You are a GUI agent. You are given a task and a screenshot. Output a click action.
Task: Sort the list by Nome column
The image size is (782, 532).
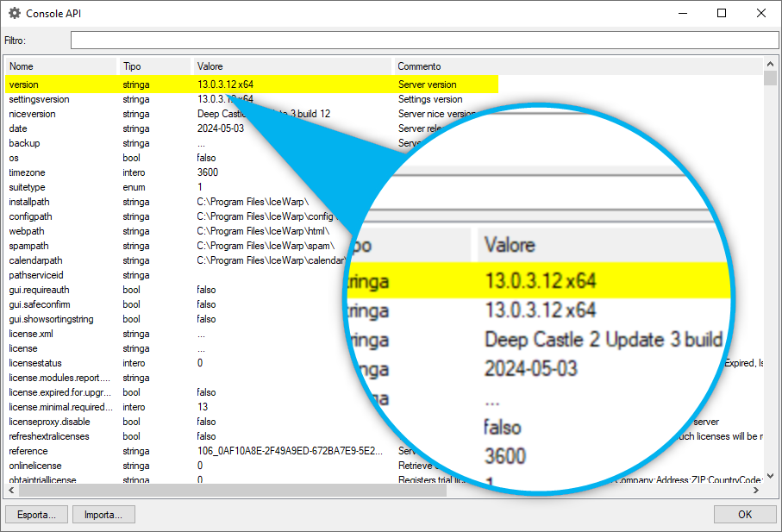pyautogui.click(x=60, y=66)
